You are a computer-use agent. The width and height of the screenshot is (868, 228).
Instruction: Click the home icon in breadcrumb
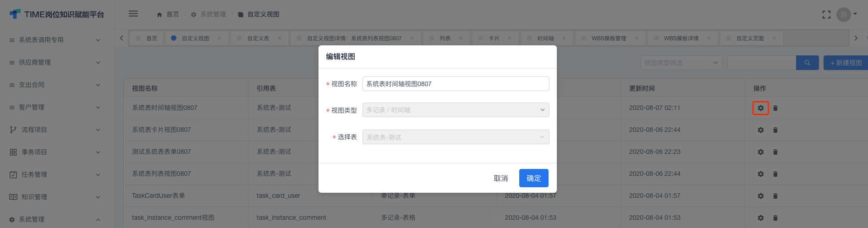159,15
